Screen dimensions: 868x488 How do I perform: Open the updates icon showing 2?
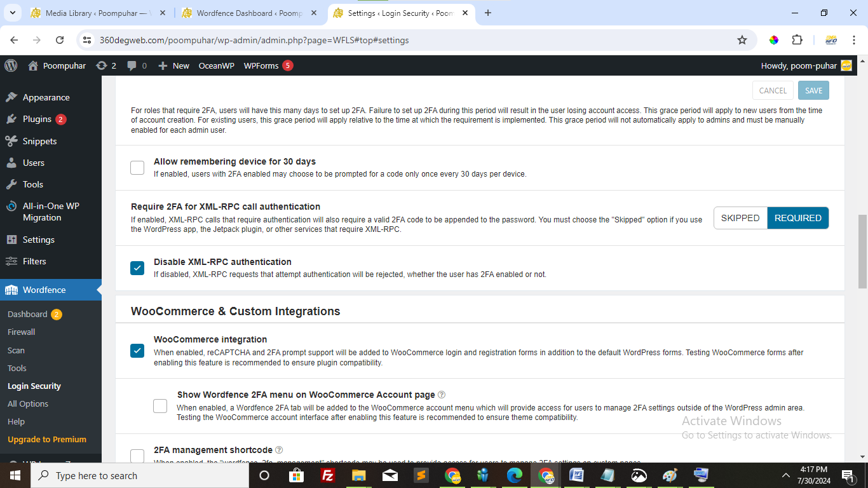click(x=106, y=65)
